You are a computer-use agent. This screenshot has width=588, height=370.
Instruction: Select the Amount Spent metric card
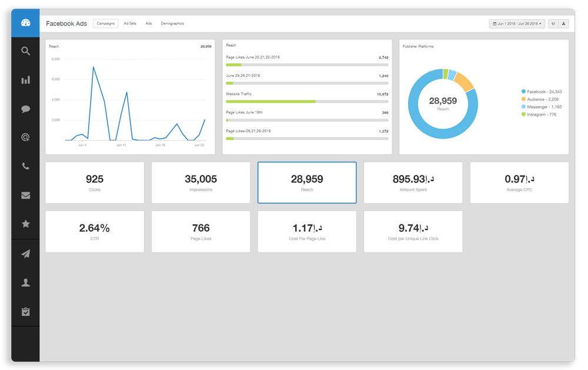coord(413,183)
